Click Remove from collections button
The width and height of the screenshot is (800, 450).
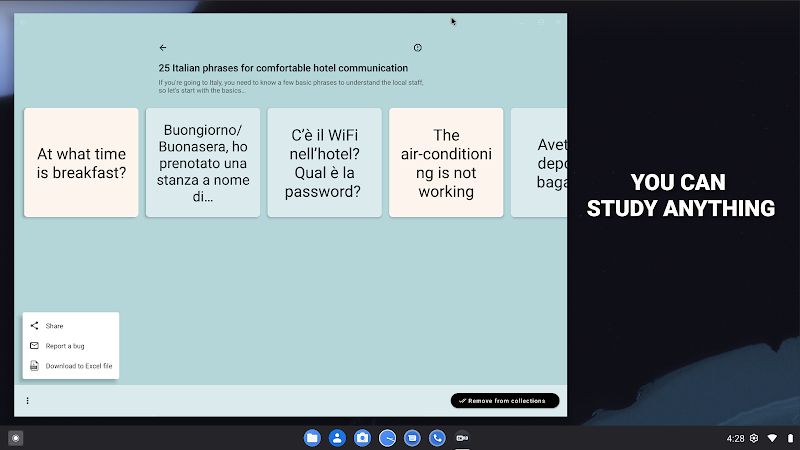pos(505,401)
